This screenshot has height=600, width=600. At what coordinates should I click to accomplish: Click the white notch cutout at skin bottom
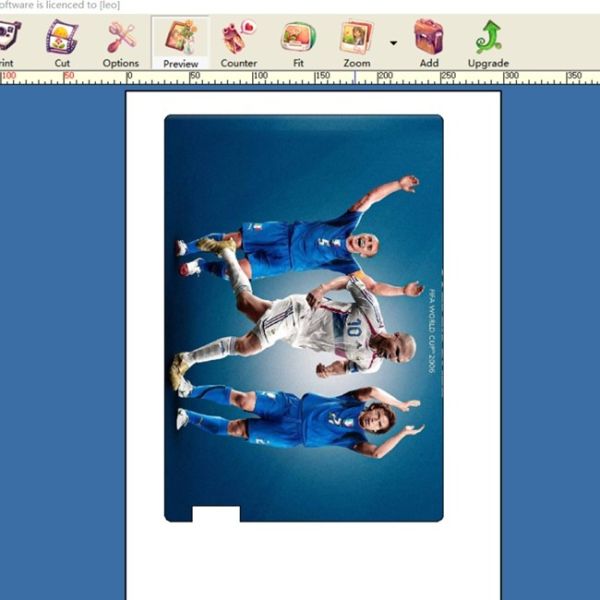(x=215, y=514)
